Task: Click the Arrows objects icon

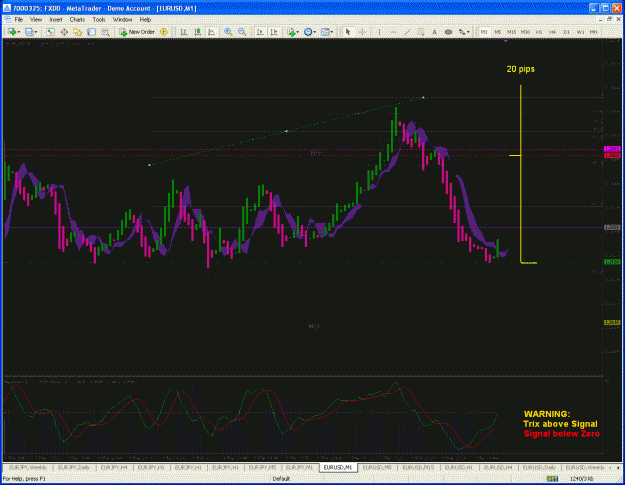Action: (x=462, y=32)
